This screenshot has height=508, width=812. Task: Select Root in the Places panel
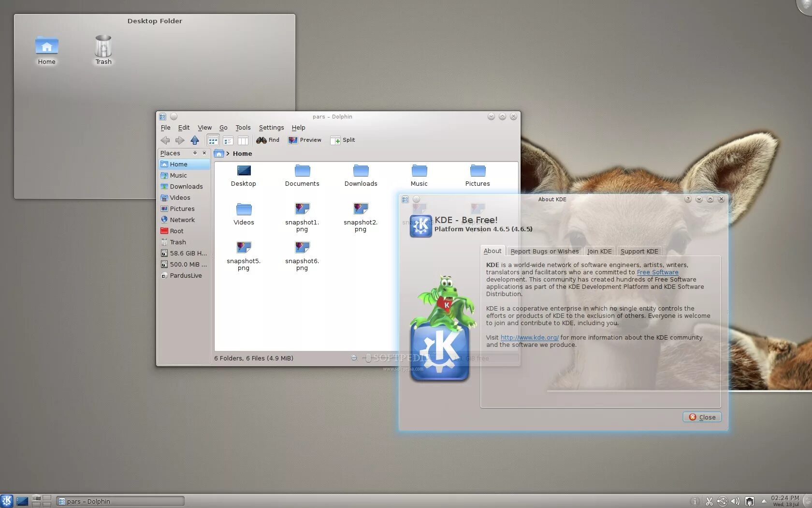184,231
